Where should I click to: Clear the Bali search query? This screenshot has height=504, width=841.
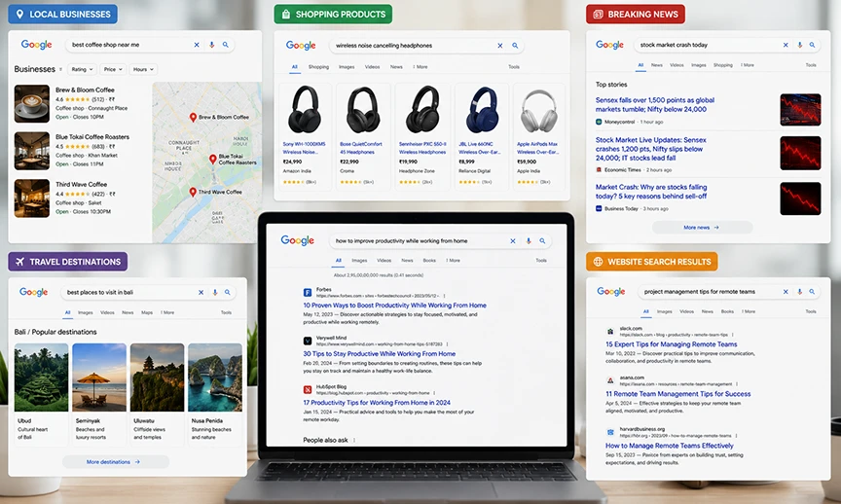click(201, 292)
